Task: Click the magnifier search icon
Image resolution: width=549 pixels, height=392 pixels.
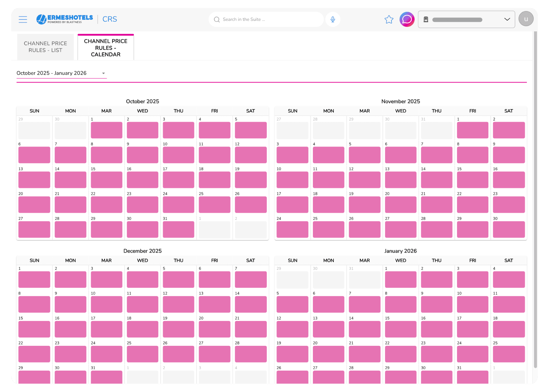Action: click(x=217, y=20)
